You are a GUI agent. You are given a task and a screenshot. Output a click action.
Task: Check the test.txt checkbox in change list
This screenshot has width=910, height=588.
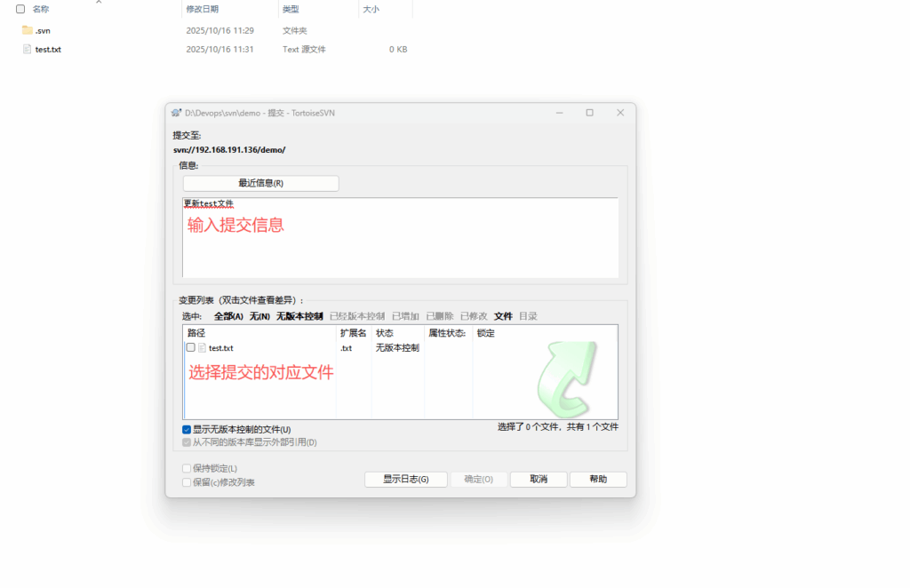(x=190, y=347)
